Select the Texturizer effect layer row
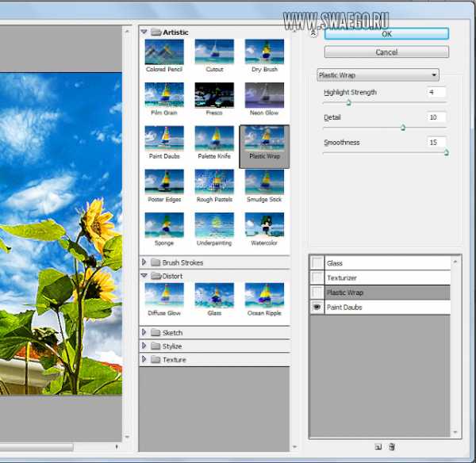The height and width of the screenshot is (463, 476). click(388, 277)
